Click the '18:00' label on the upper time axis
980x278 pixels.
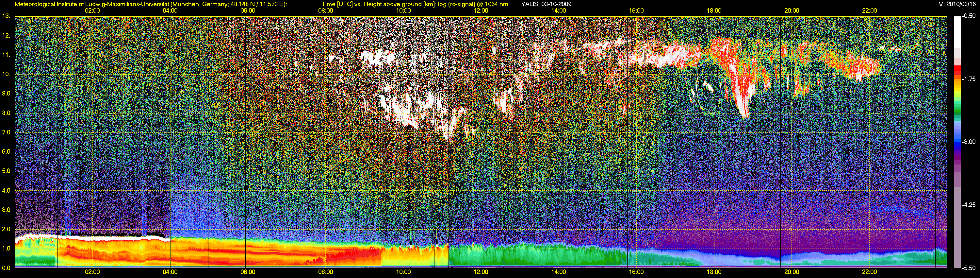click(714, 11)
